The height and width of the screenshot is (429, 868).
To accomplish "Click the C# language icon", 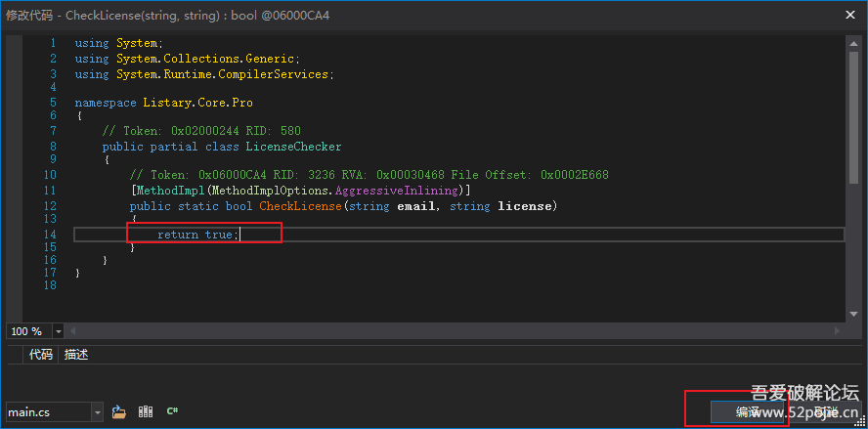I will click(172, 412).
